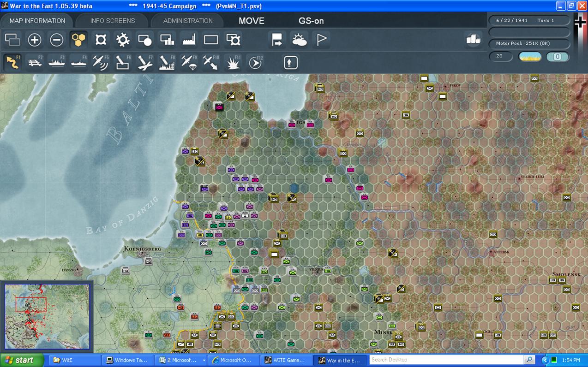Switch to the INFO SCREENS tab
Viewport: 588px width, 367px height.
(x=113, y=21)
